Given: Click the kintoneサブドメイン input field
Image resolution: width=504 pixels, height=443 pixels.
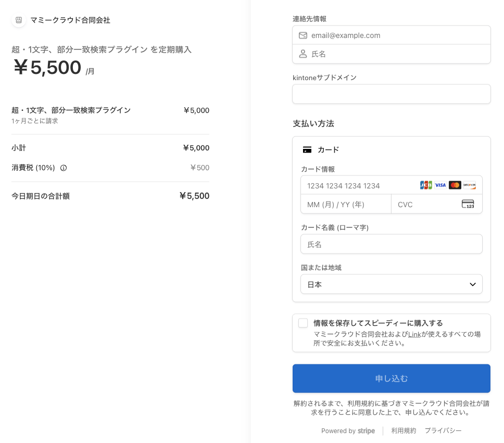Looking at the screenshot, I should tap(391, 94).
